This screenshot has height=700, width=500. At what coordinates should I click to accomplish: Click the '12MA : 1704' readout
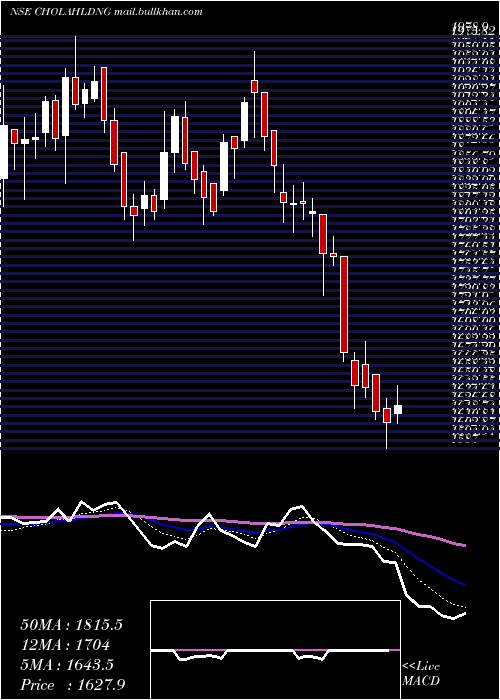[x=65, y=645]
